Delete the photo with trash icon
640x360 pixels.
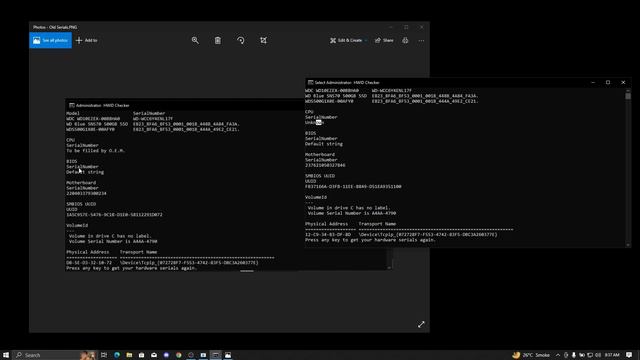click(218, 40)
